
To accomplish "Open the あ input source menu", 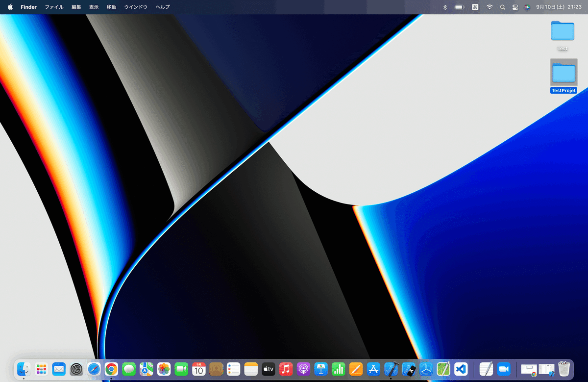I will coord(475,7).
